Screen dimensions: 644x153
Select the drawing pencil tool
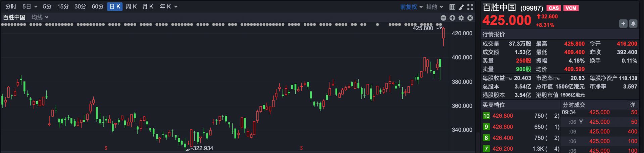tap(461, 7)
